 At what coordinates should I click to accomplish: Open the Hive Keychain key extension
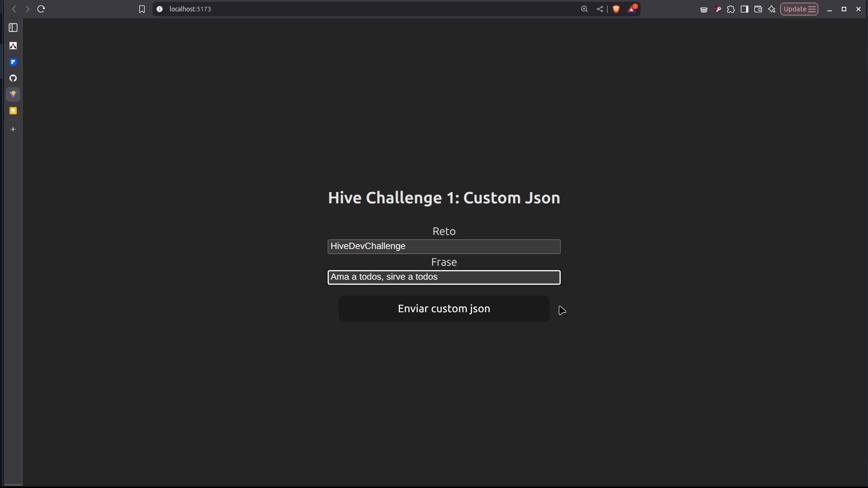click(717, 9)
